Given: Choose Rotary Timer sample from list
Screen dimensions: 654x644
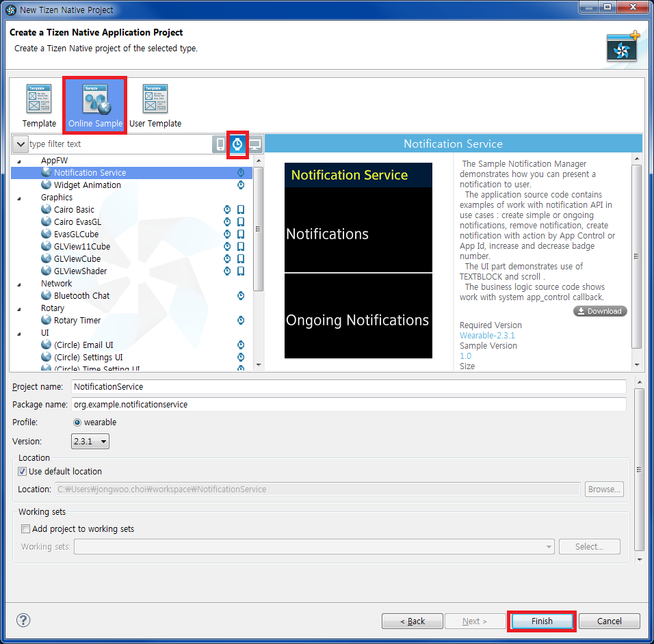Looking at the screenshot, I should tap(77, 321).
